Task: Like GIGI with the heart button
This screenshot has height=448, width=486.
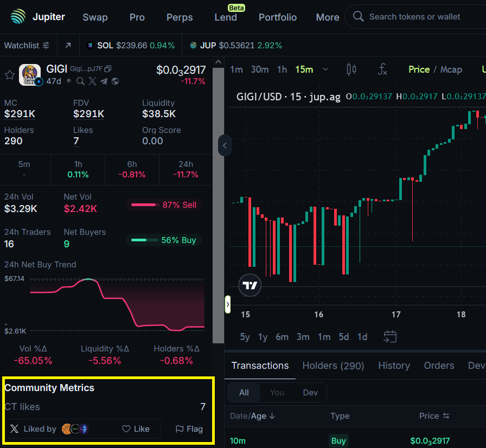Action: 136,429
